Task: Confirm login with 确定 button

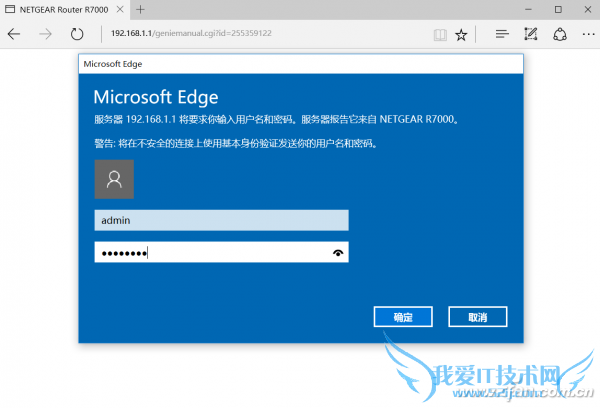Action: tap(403, 317)
